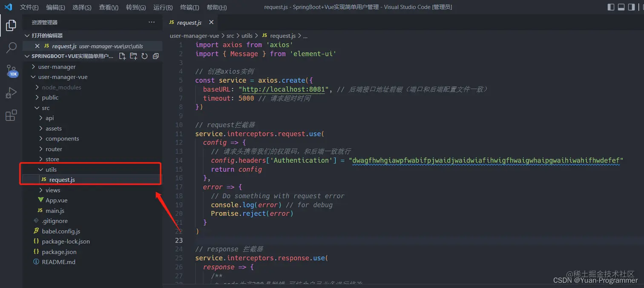Expand the node_modules folder
The height and width of the screenshot is (288, 644).
point(92,87)
